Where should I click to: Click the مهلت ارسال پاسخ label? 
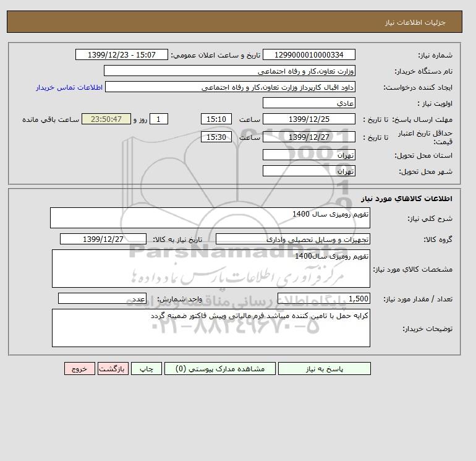(x=422, y=119)
